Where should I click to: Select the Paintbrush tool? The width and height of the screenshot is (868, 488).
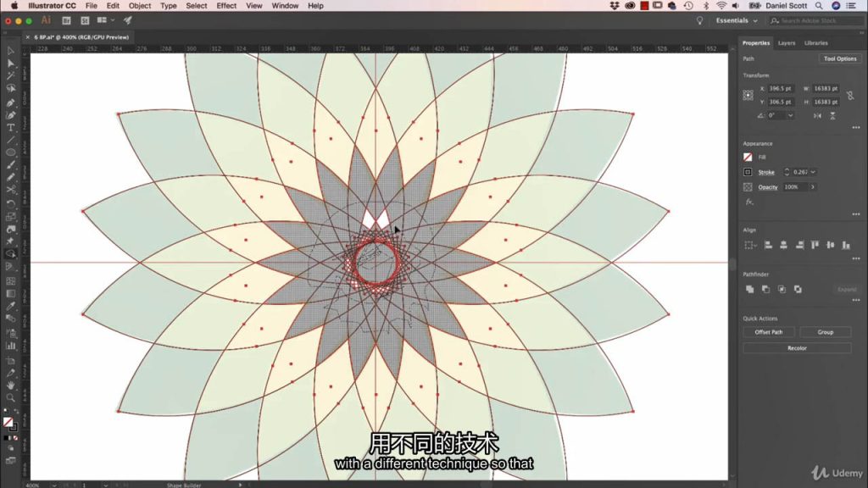pyautogui.click(x=10, y=165)
